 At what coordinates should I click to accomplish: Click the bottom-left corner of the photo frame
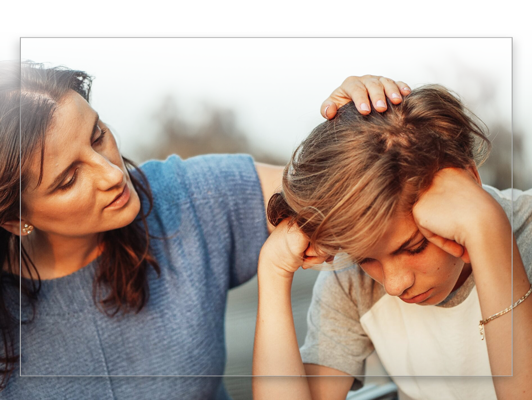20,375
